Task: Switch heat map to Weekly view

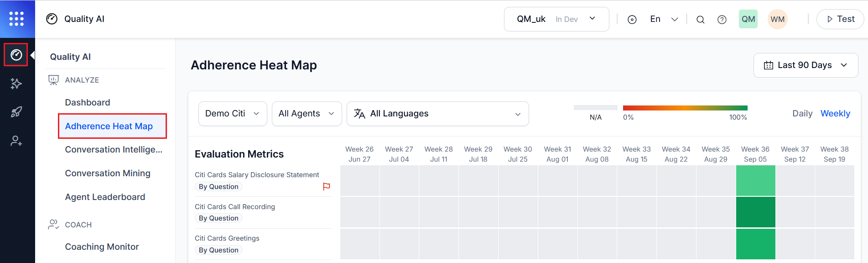Action: [x=835, y=113]
